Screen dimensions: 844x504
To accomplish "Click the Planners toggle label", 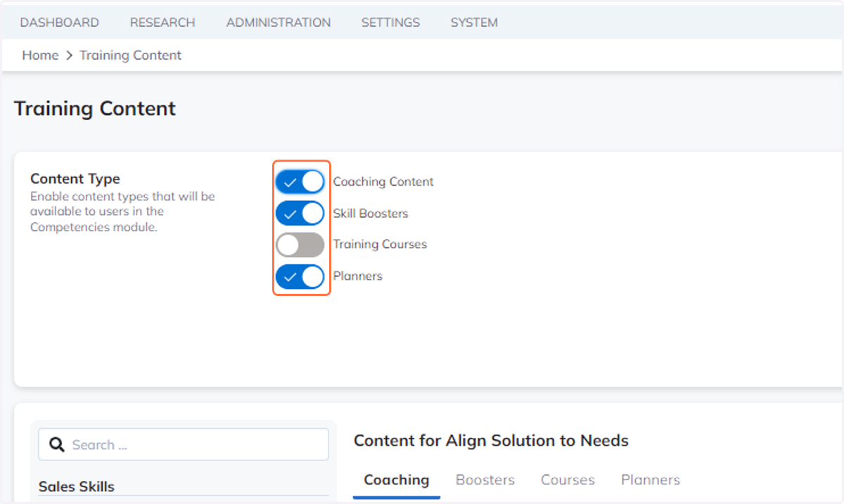I will (x=358, y=276).
